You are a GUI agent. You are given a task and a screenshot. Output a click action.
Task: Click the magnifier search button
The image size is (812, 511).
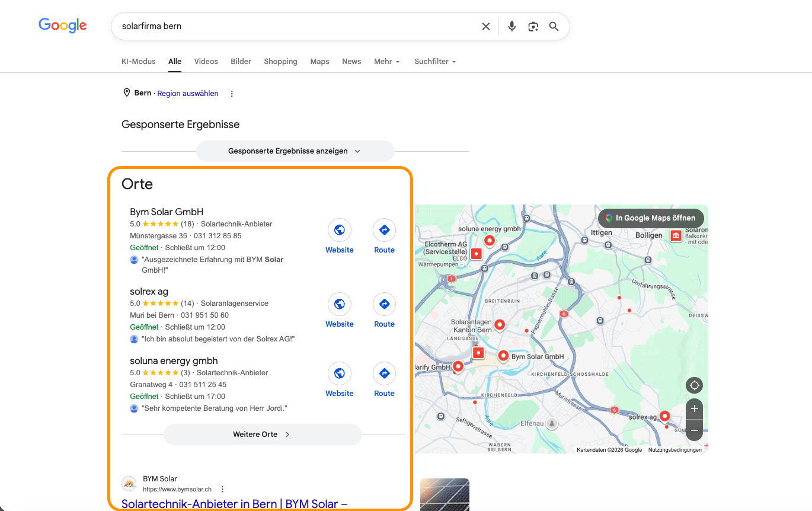(x=554, y=26)
